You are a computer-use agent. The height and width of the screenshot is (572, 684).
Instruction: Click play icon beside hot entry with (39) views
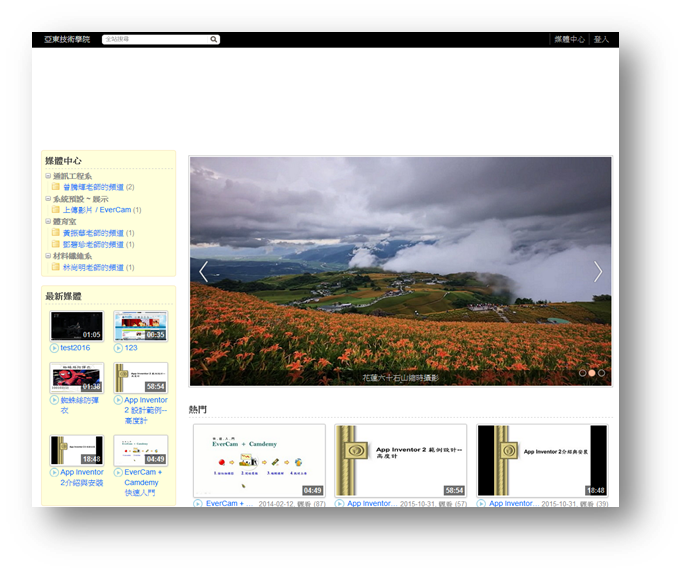click(x=481, y=503)
